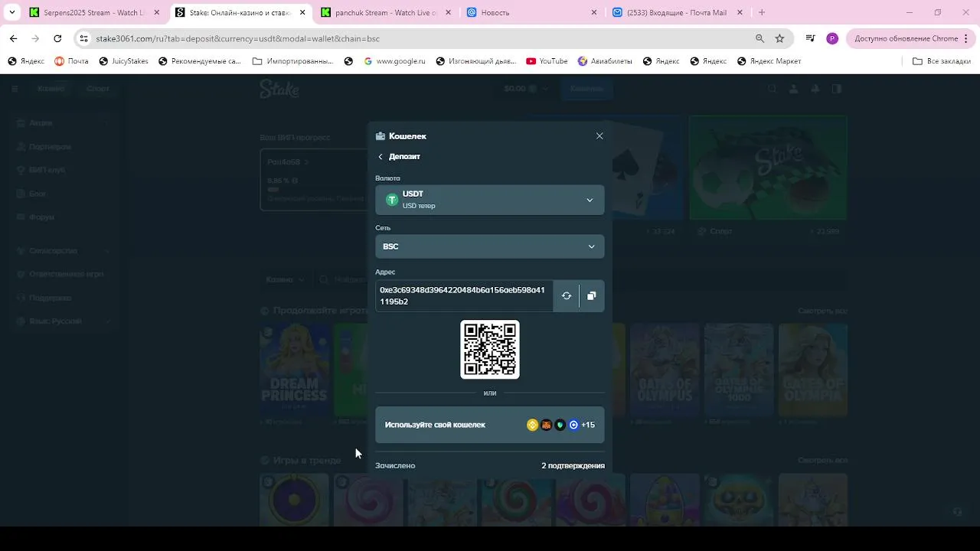Go back to previous page

(x=14, y=38)
